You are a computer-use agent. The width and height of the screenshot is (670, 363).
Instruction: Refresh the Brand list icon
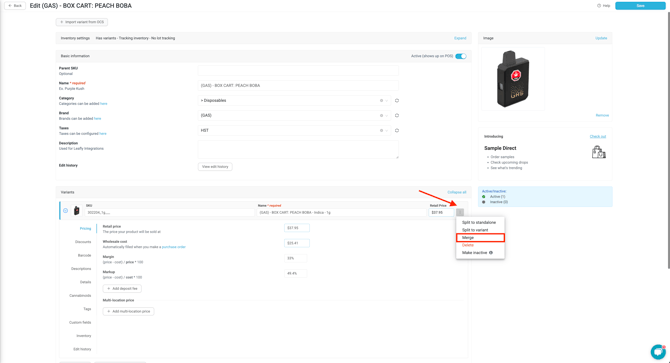pos(397,115)
